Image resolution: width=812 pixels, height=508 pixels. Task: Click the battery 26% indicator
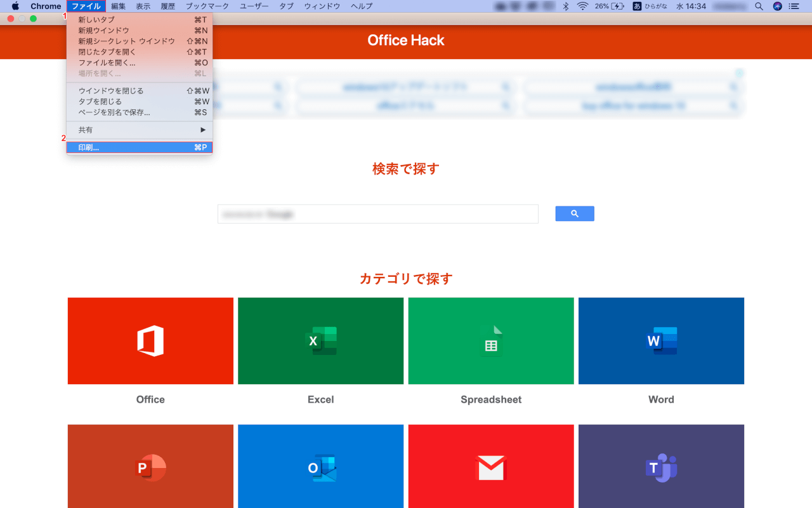pos(610,6)
